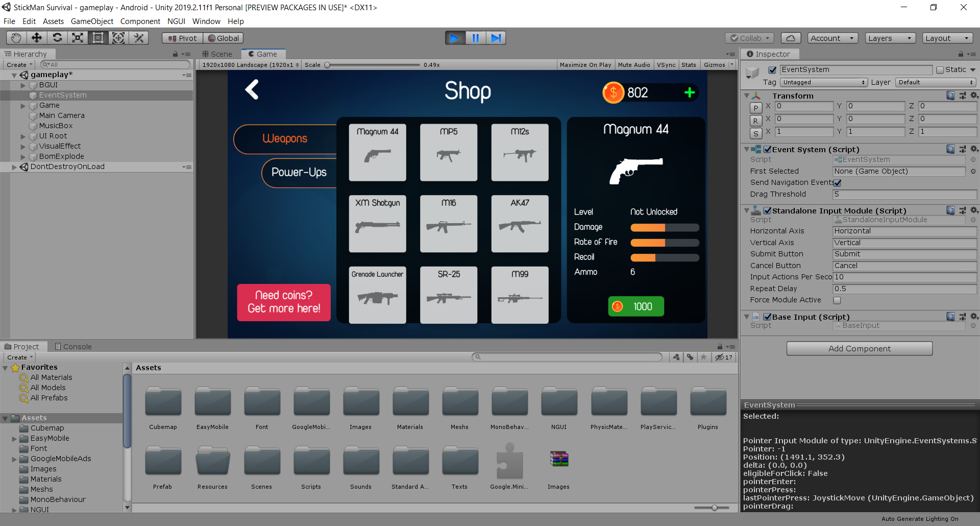Switch to the Scene tab
Screen dimensions: 980x526
click(x=217, y=54)
